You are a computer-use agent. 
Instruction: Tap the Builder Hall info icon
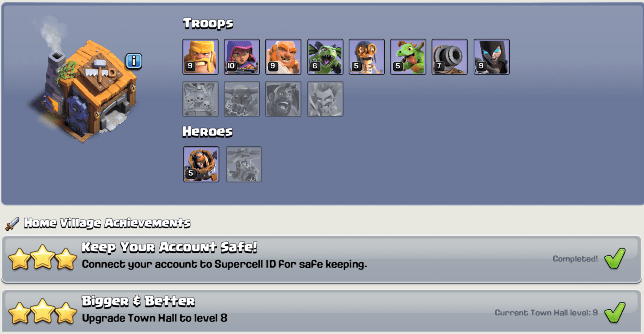click(134, 62)
